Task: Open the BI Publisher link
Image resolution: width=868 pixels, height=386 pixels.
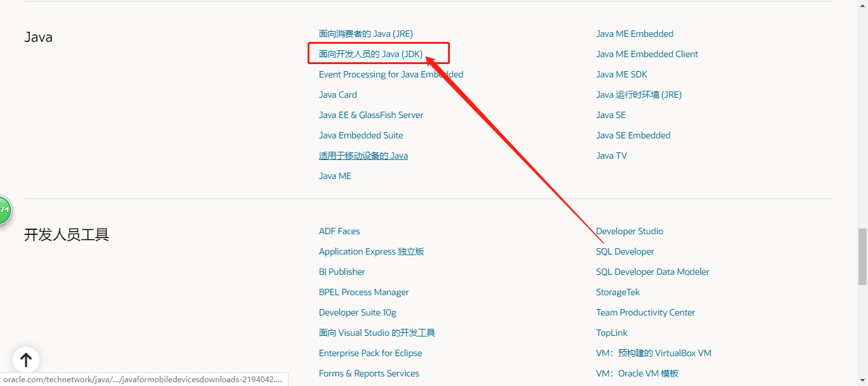Action: (x=342, y=272)
